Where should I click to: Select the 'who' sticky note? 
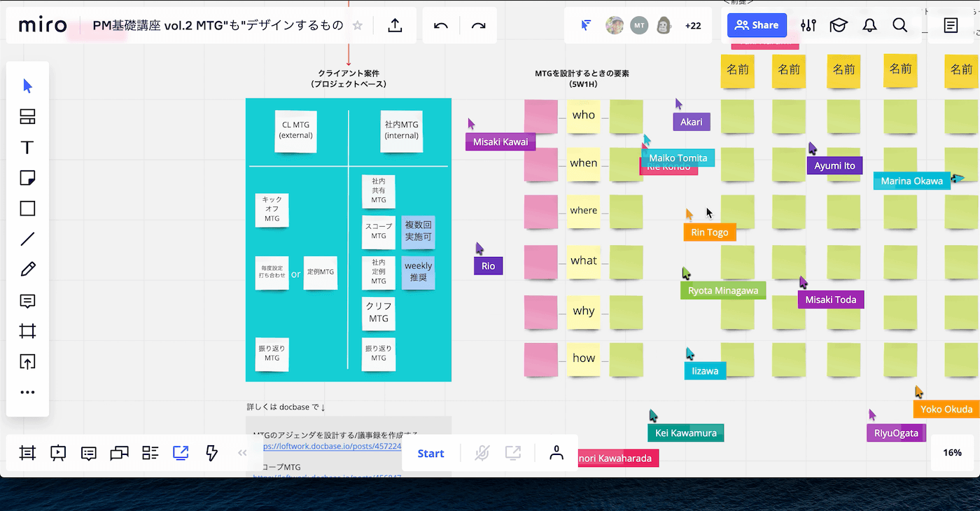(x=583, y=115)
